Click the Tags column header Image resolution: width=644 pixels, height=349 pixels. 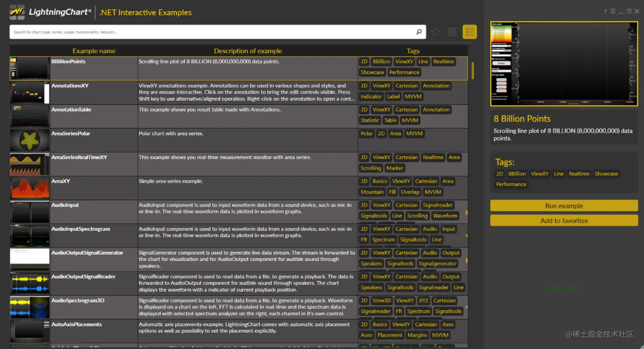click(x=413, y=51)
